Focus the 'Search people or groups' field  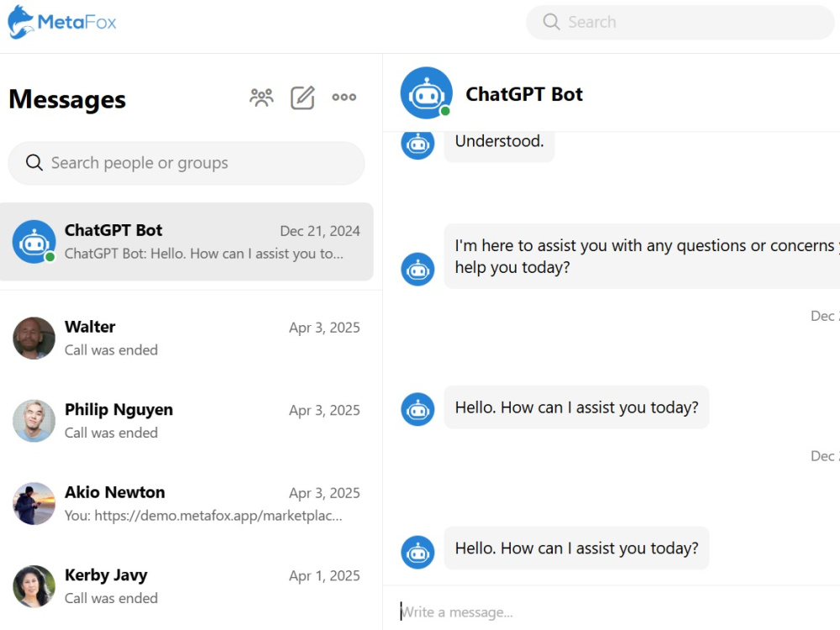tap(186, 163)
